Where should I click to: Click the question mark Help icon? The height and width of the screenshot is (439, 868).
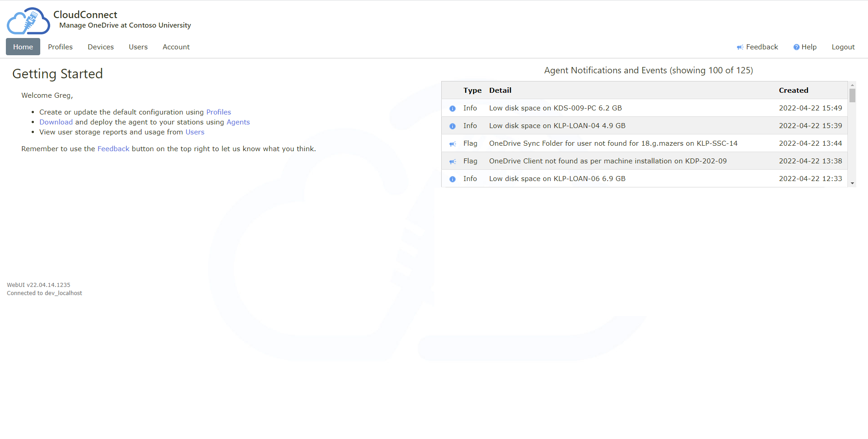796,47
